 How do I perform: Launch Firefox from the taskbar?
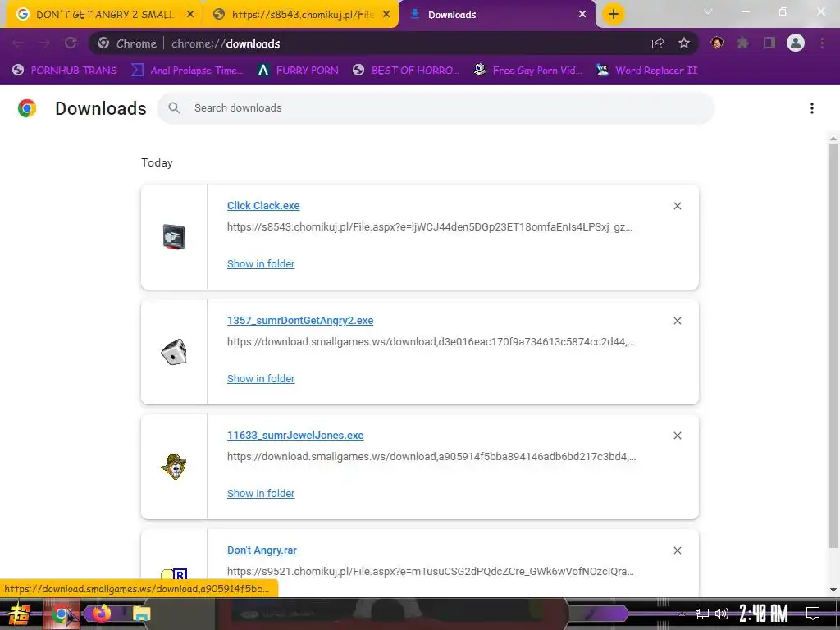[101, 613]
